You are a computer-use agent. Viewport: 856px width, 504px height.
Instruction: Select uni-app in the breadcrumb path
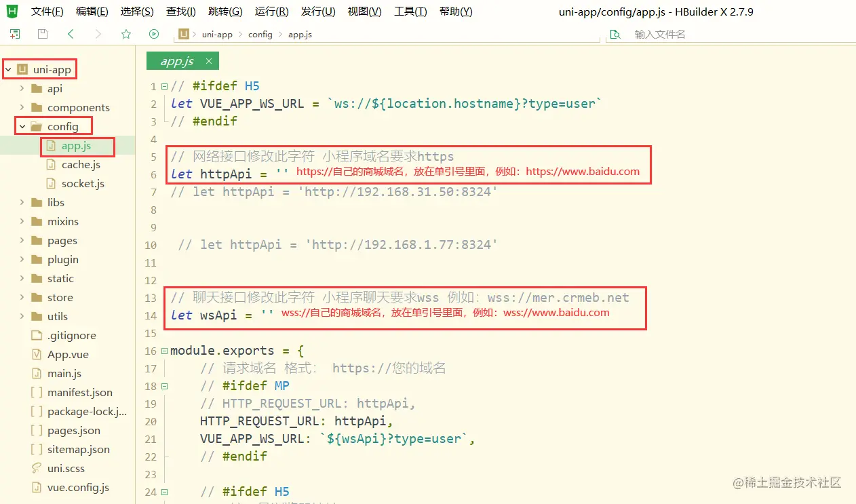[x=217, y=34]
